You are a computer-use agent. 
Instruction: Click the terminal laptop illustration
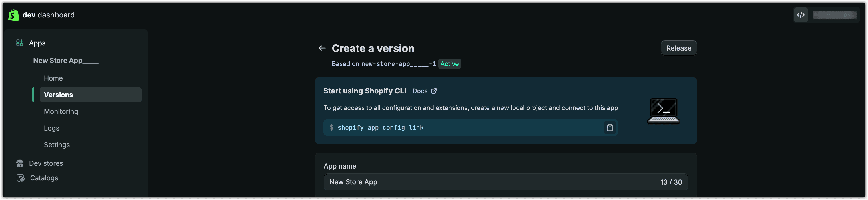tap(664, 111)
